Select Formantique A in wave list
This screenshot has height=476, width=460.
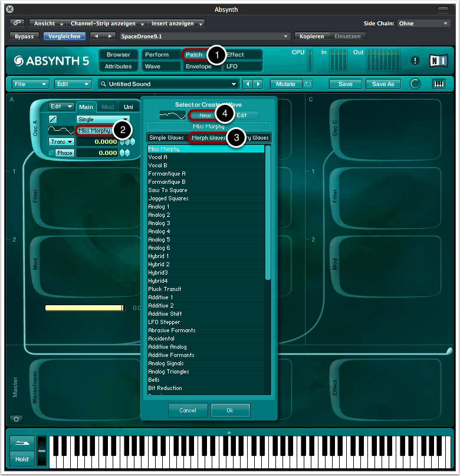[167, 174]
